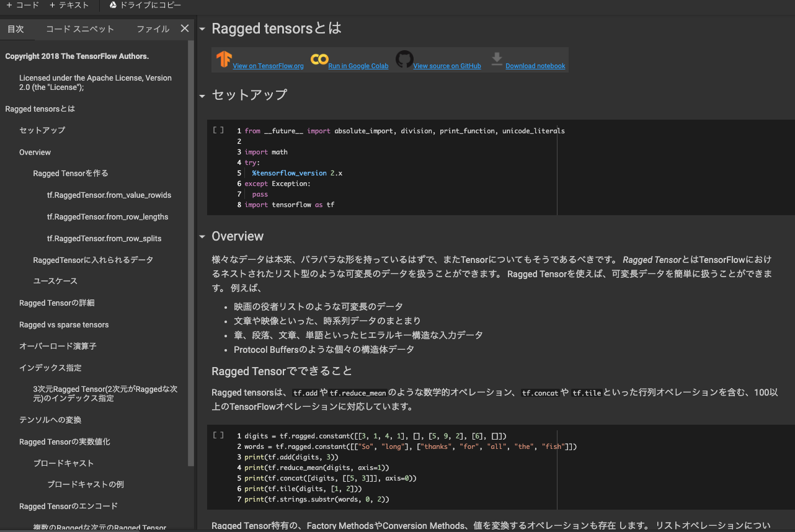The width and height of the screenshot is (795, 532).
Task: Click the Drive icon beside ドライブにコピー
Action: 113,5
